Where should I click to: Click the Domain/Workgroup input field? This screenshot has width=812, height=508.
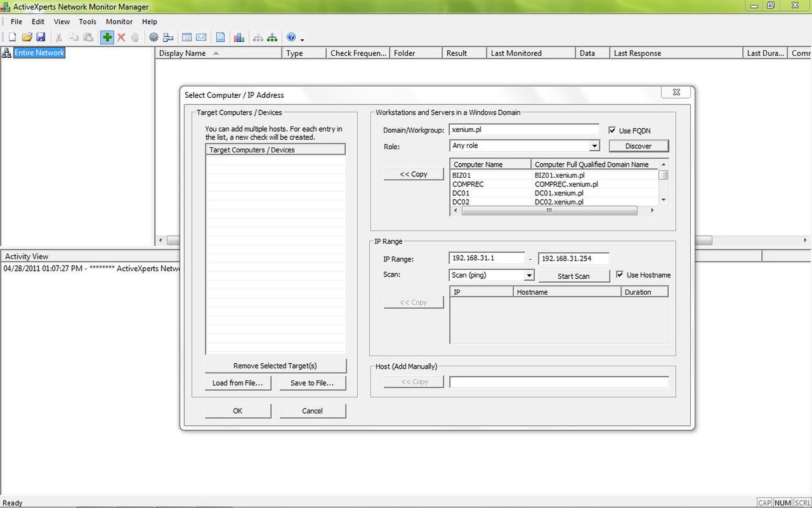point(524,130)
